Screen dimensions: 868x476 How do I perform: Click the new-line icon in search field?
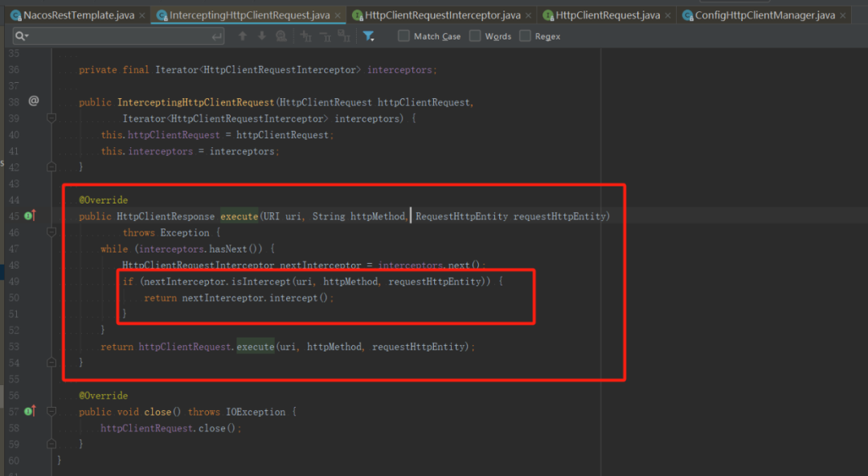pyautogui.click(x=217, y=37)
